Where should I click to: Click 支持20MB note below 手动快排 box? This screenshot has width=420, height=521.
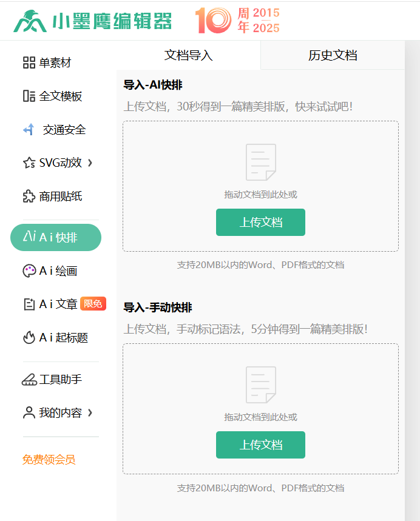(x=261, y=488)
